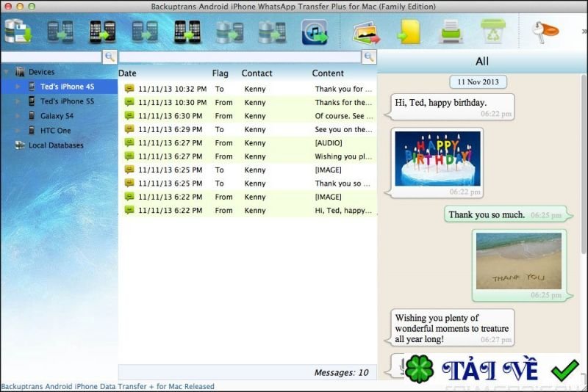This screenshot has width=588, height=392.
Task: Click the iTunes music transfer icon
Action: tap(315, 32)
